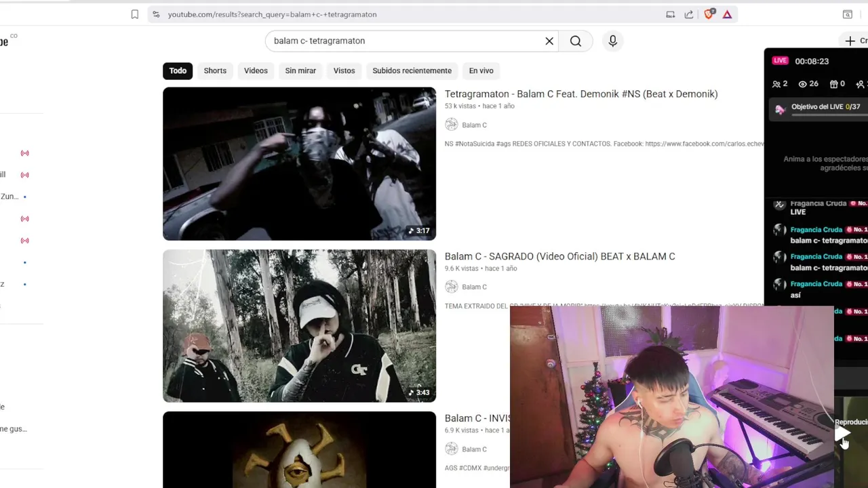Open title Tetragramaton - Balam C Feat. Demonik
Viewport: 868px width, 488px height.
tap(581, 94)
